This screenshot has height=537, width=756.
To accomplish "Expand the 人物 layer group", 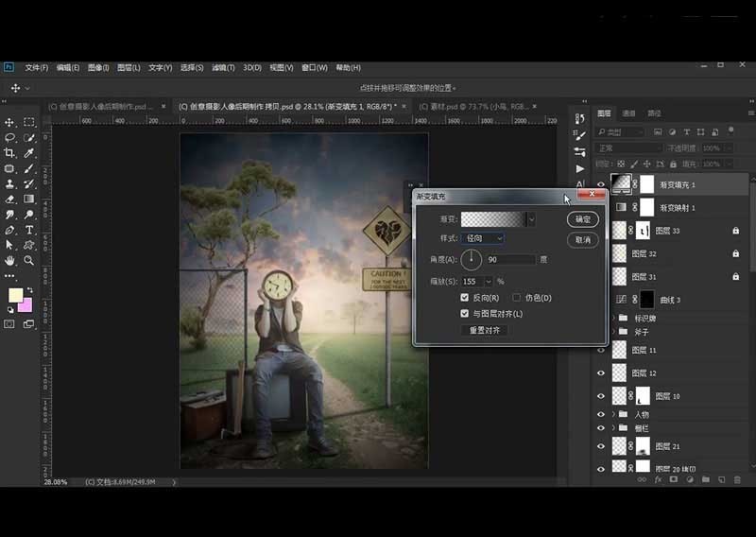I will [x=615, y=414].
